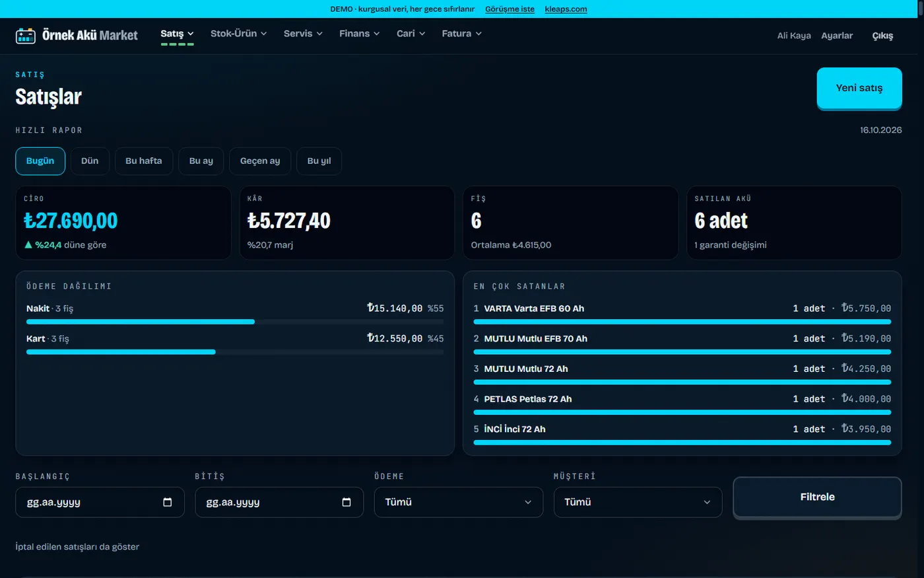Open the calendar icon in Bitiş field
The image size is (924, 578).
click(346, 502)
